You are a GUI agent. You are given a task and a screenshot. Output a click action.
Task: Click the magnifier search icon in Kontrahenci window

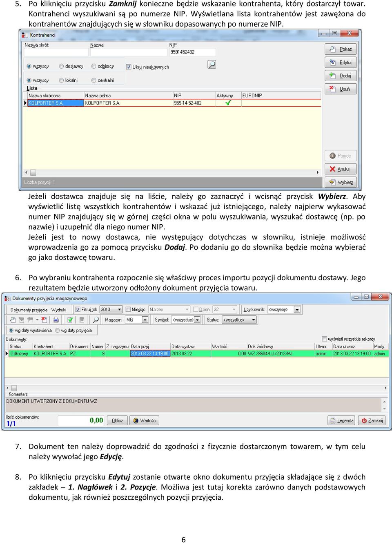(x=212, y=64)
